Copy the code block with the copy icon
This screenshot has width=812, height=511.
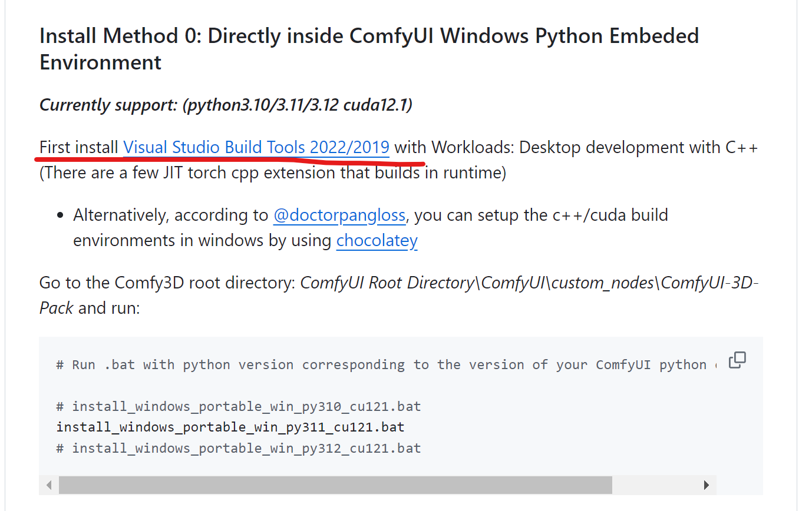(x=737, y=360)
